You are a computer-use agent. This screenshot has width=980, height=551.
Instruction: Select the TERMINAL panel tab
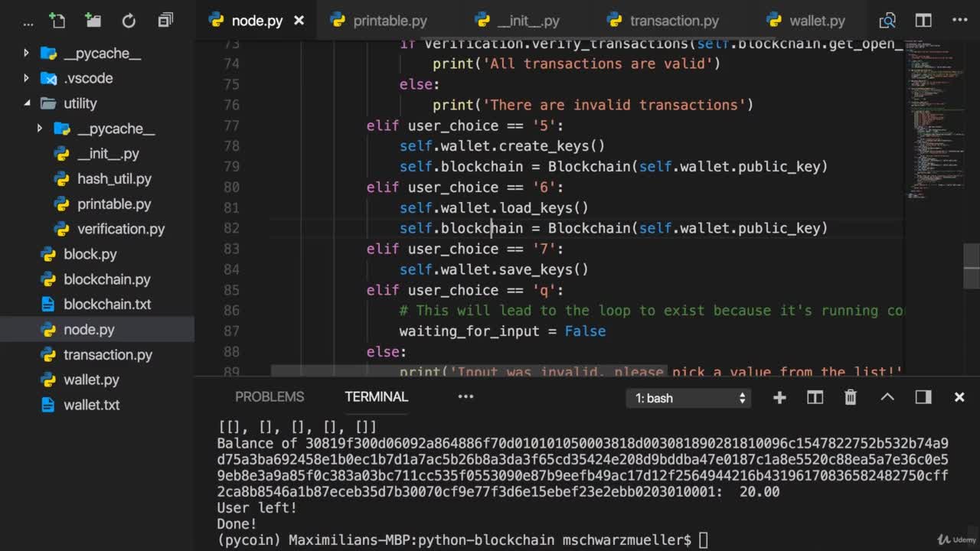(x=376, y=396)
